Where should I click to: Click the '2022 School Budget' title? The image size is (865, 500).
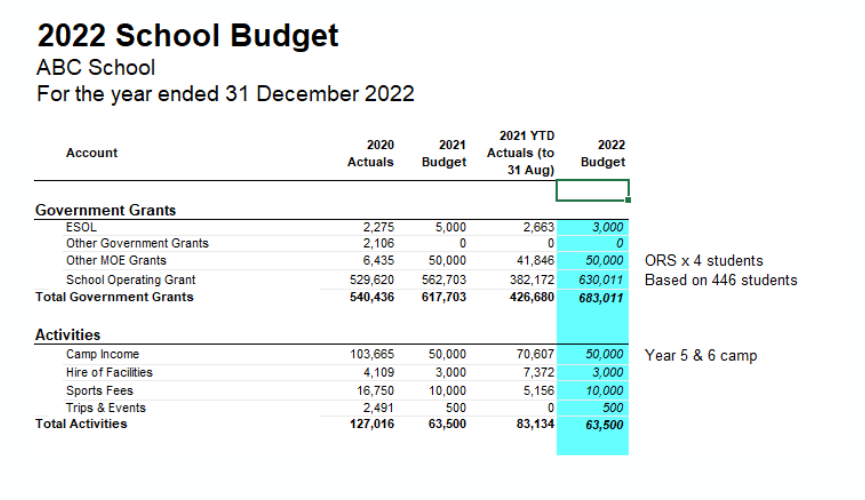188,36
